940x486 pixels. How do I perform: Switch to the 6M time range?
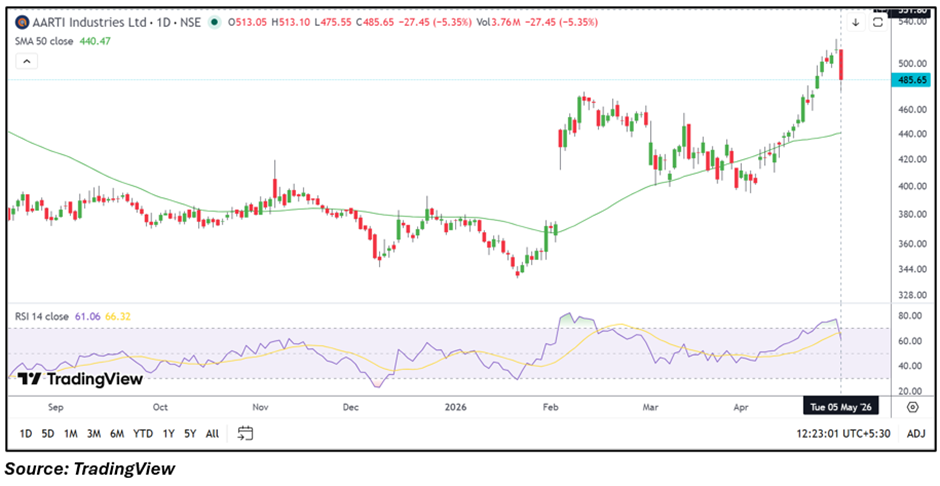117,433
